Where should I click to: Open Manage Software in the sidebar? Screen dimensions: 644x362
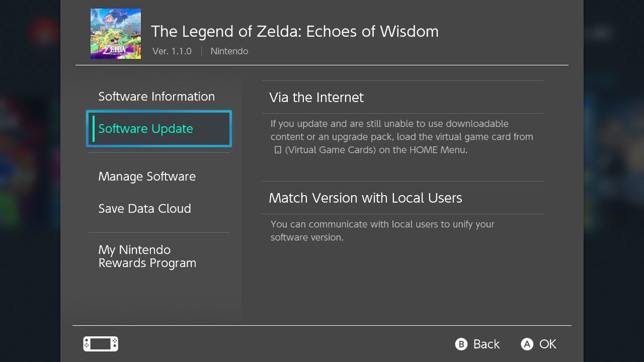click(147, 176)
